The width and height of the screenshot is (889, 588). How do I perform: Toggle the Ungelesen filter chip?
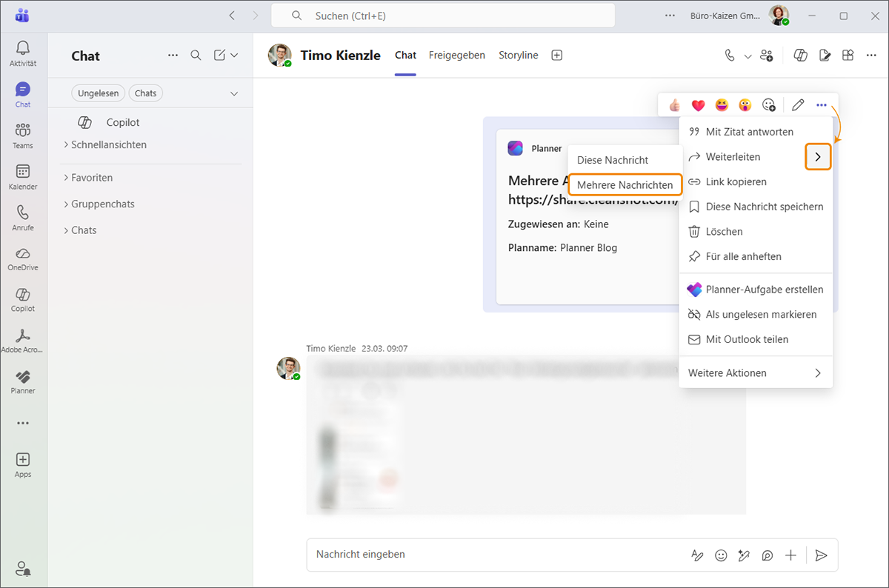click(99, 93)
